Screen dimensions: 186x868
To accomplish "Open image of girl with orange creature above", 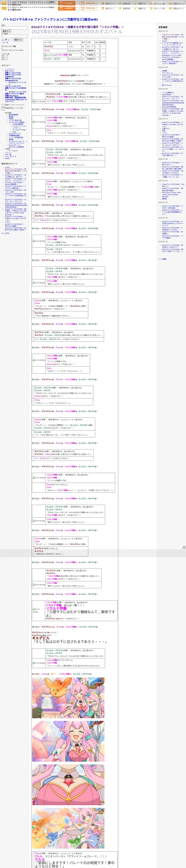I will click(68, 698).
